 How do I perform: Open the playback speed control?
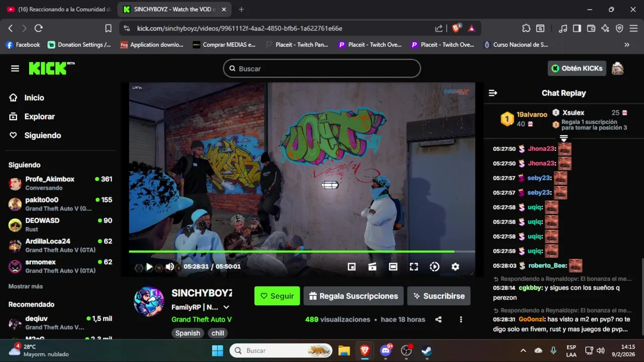click(x=435, y=267)
